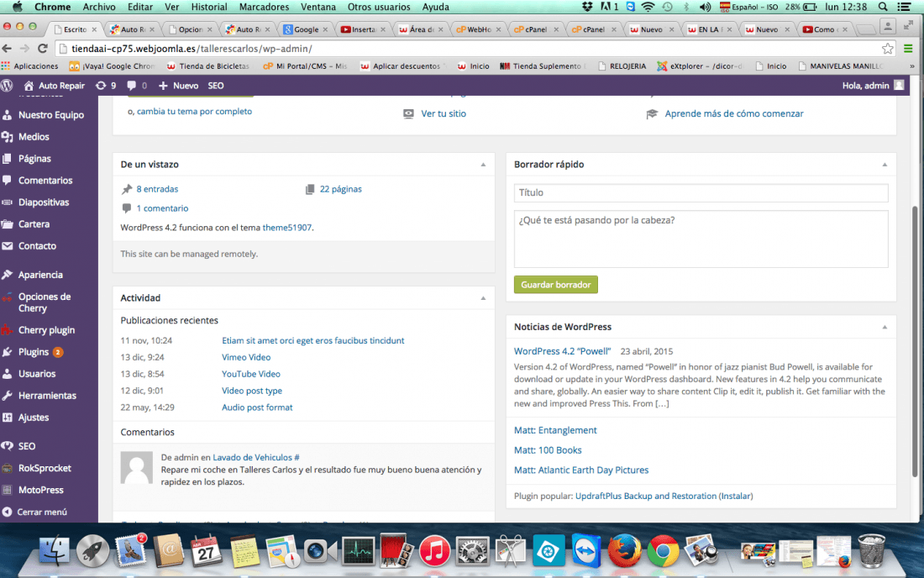924x578 pixels.
Task: Open the Hola, admin account menu
Action: [x=873, y=86]
